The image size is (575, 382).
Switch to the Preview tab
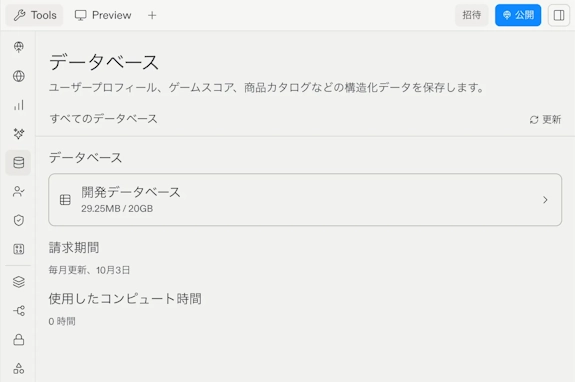coord(103,15)
